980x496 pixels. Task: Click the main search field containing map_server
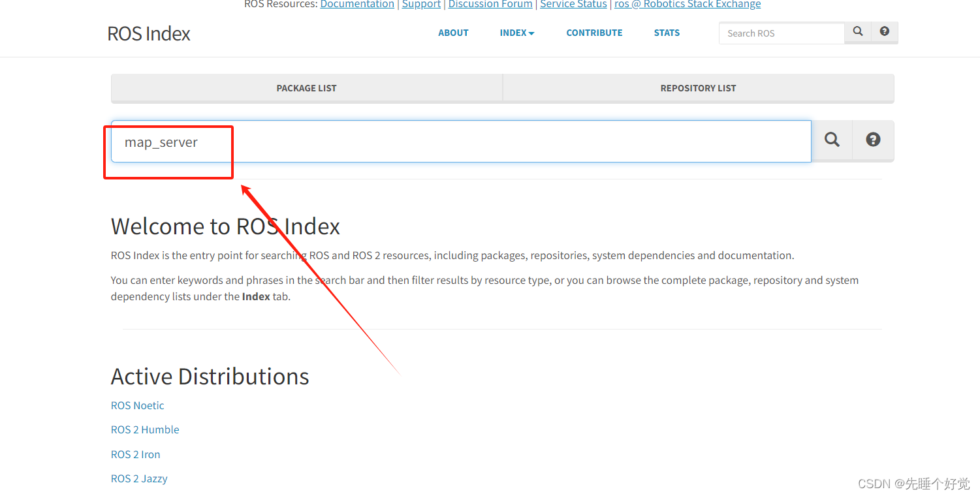[x=461, y=141]
